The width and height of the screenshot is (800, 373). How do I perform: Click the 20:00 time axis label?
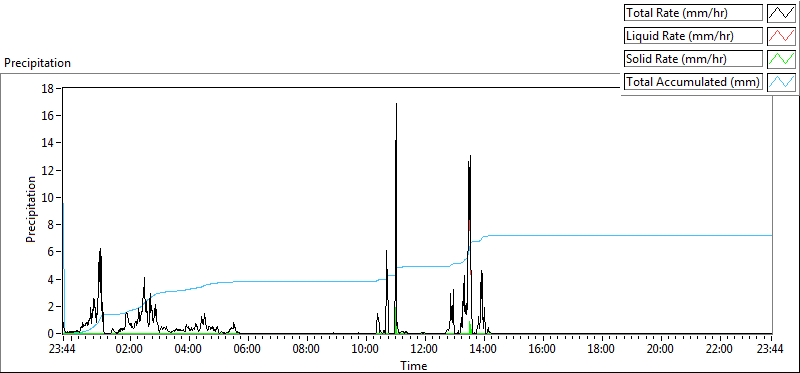(661, 350)
